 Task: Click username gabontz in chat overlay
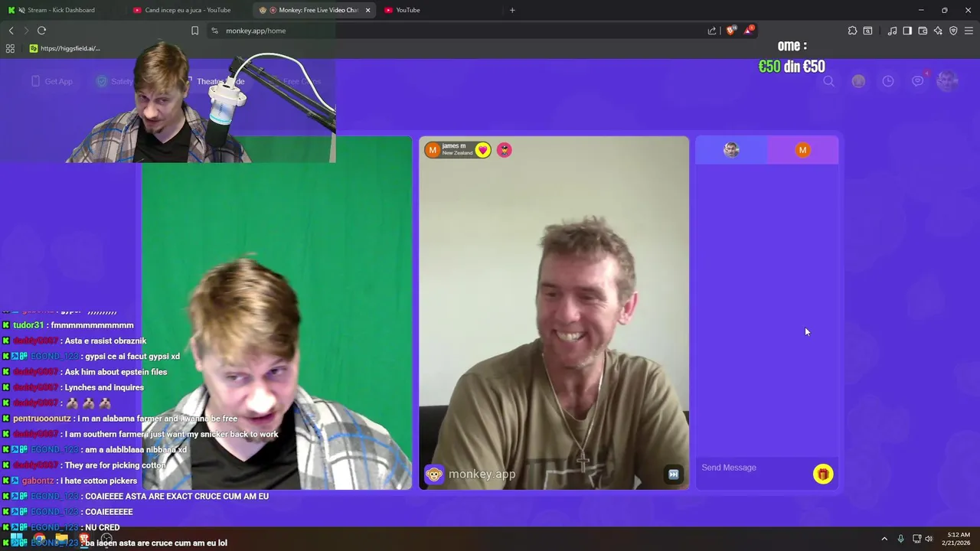click(x=38, y=481)
